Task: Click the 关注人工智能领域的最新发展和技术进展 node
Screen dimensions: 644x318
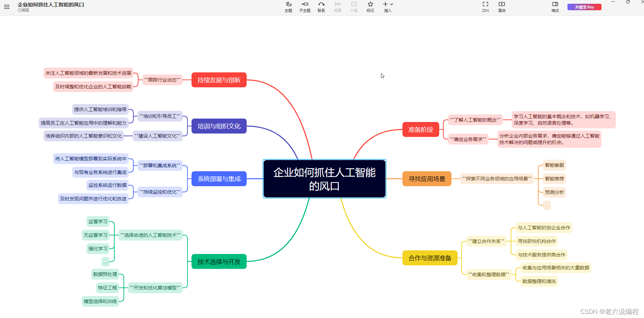Action: pos(88,73)
